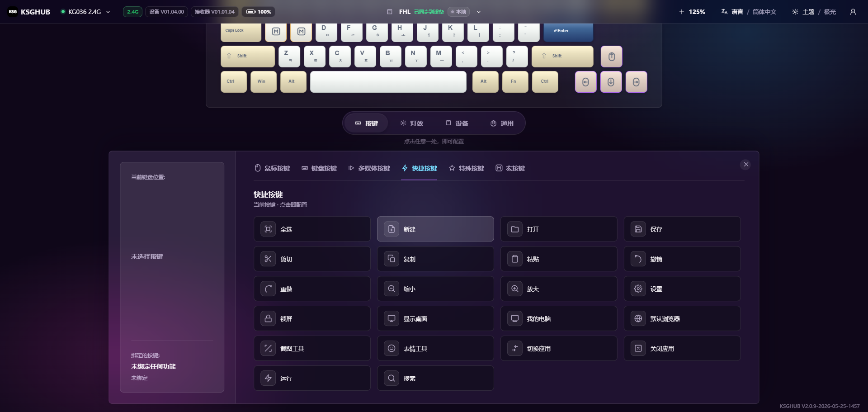Click the 重做 redo icon
This screenshot has width=868, height=412.
point(268,289)
